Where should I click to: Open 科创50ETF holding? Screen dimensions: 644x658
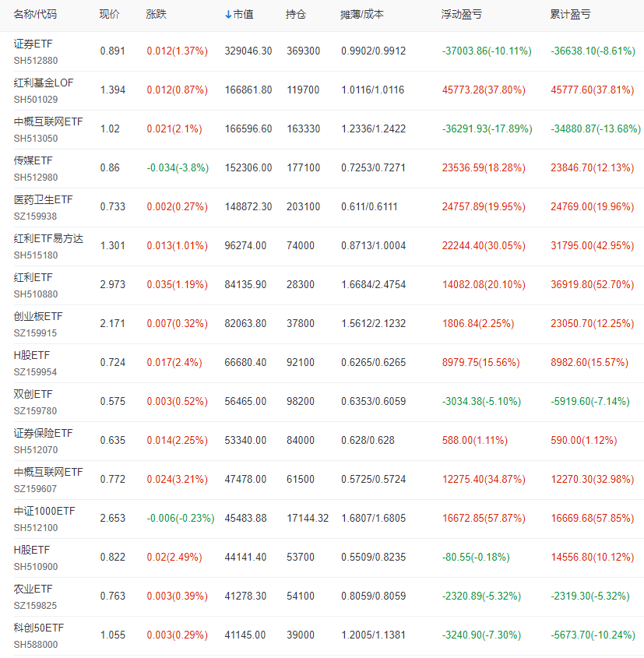pyautogui.click(x=39, y=628)
